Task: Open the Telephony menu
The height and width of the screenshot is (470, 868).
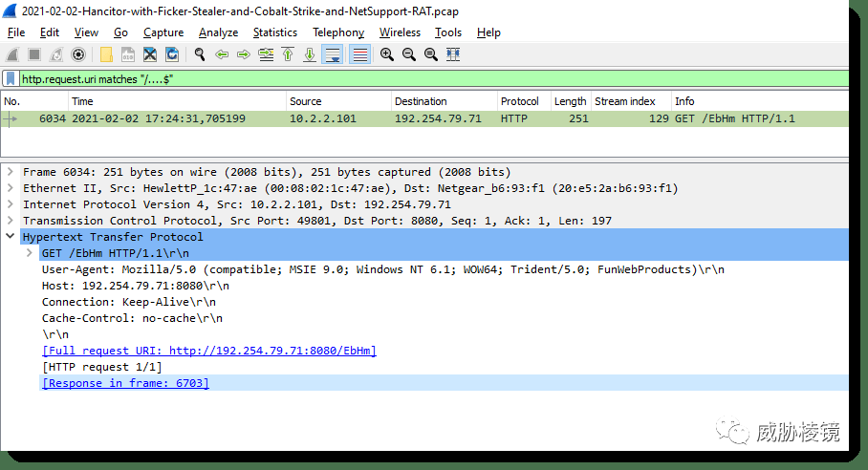Action: point(338,32)
